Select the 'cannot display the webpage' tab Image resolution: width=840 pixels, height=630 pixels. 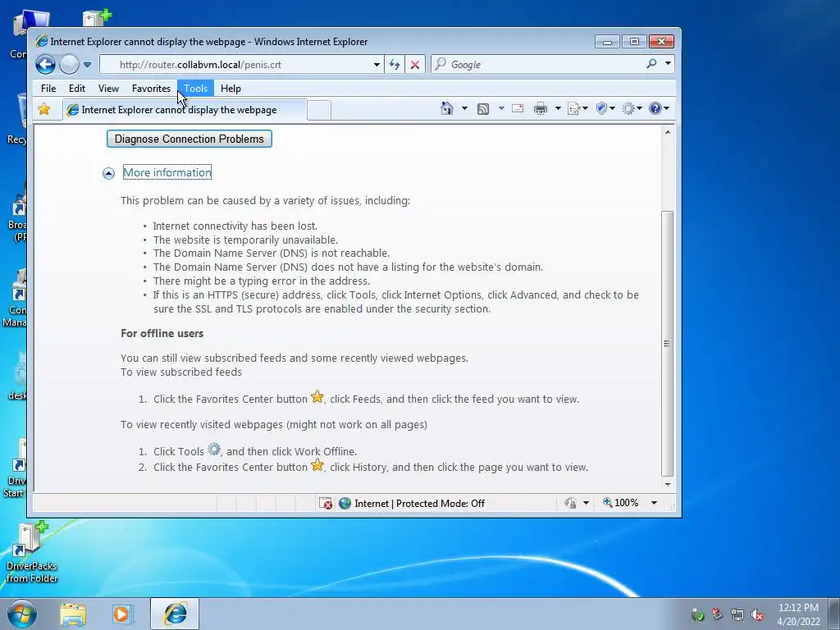click(185, 110)
